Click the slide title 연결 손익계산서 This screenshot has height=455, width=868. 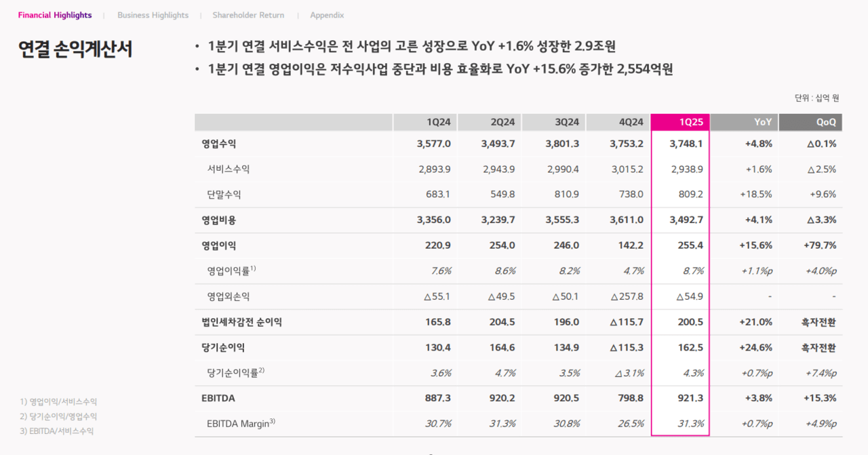[x=75, y=50]
